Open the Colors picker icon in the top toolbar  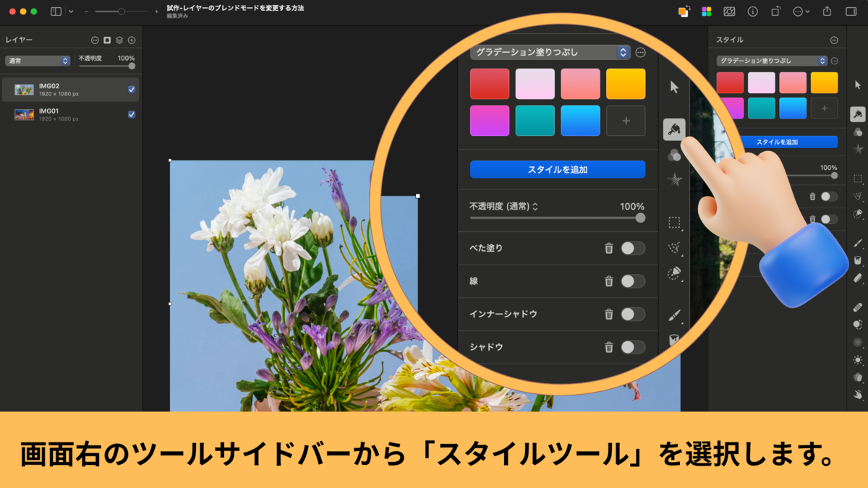[684, 12]
